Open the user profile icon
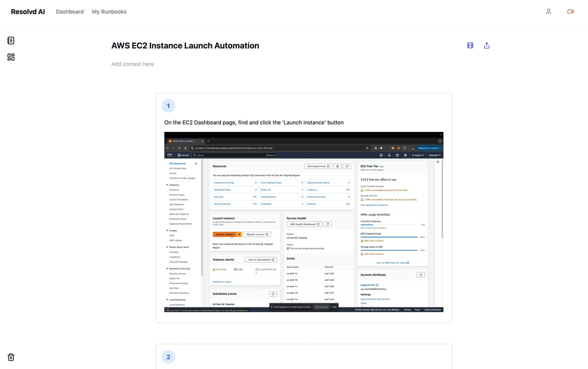The height and width of the screenshot is (369, 588). point(548,11)
